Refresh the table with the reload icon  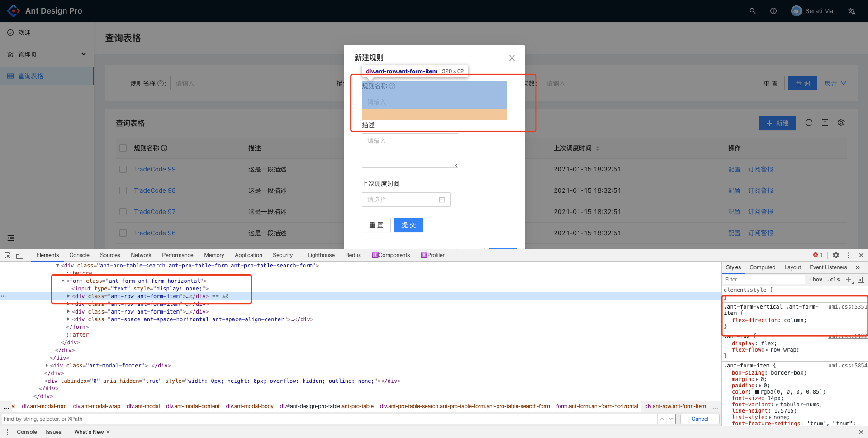809,123
